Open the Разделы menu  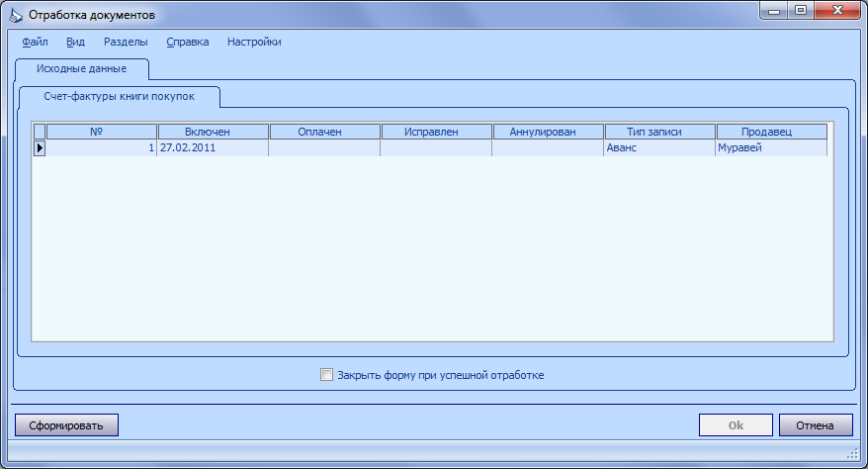(126, 42)
